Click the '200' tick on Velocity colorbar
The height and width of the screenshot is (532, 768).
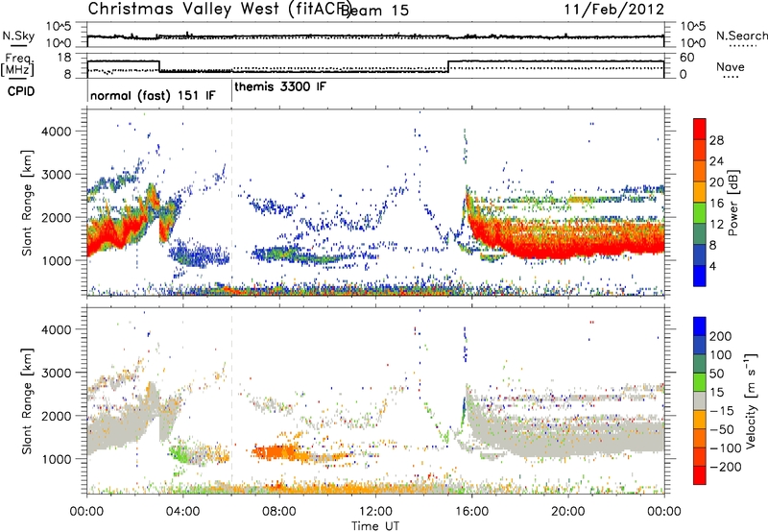(721, 336)
